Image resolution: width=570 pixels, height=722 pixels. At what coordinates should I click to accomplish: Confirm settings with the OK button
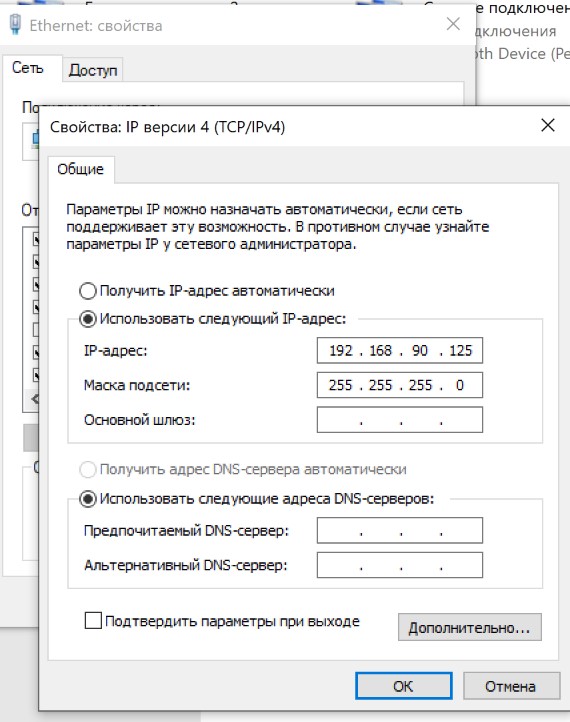403,686
